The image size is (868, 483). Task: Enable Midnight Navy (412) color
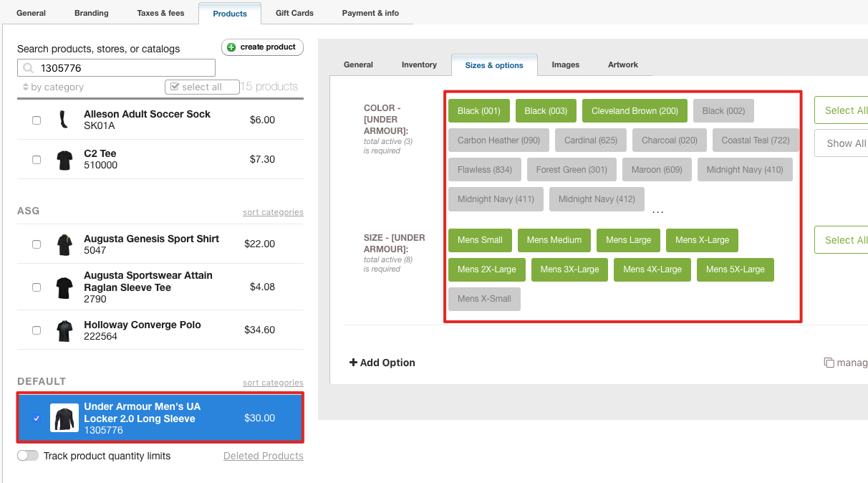[x=597, y=199]
